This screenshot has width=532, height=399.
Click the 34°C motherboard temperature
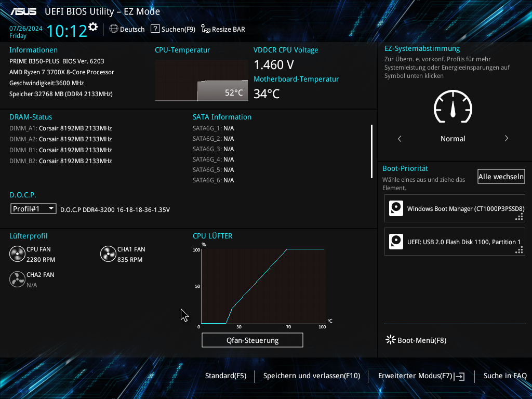click(267, 94)
